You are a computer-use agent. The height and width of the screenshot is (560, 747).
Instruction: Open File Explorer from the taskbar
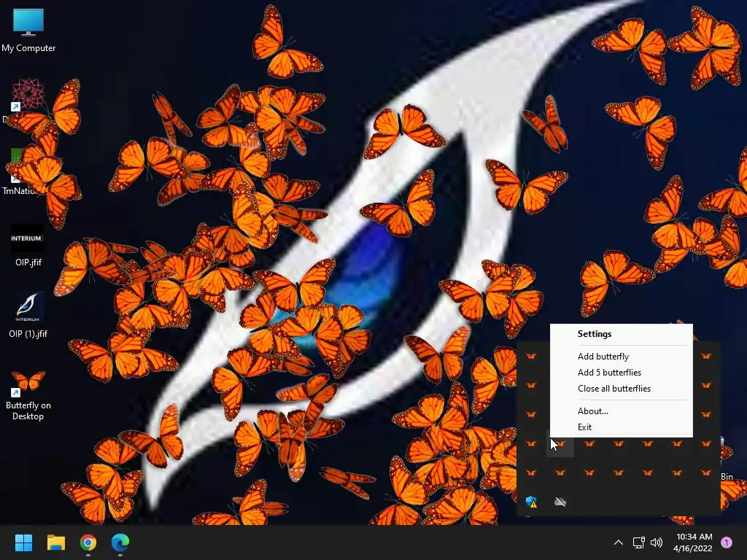point(55,542)
